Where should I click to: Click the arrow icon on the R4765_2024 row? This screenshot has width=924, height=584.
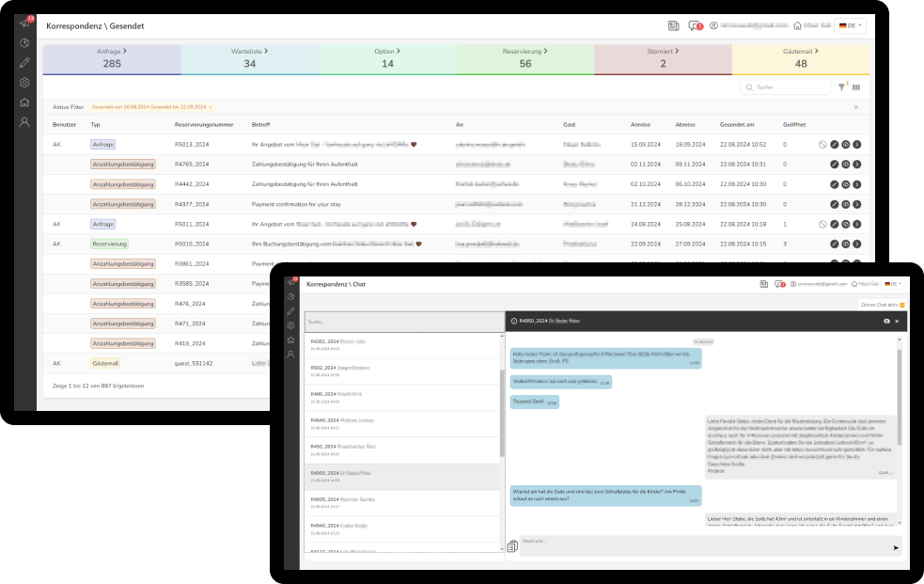click(x=856, y=164)
